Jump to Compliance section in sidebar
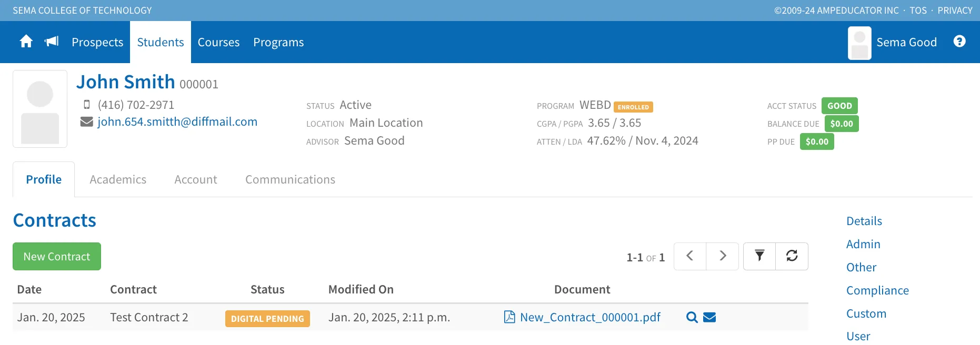 [x=877, y=290]
